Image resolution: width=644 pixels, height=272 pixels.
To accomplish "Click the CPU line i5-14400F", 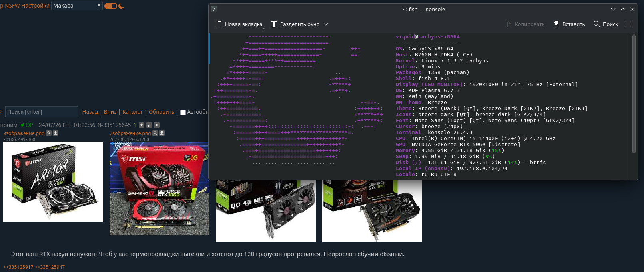I will (476, 139).
